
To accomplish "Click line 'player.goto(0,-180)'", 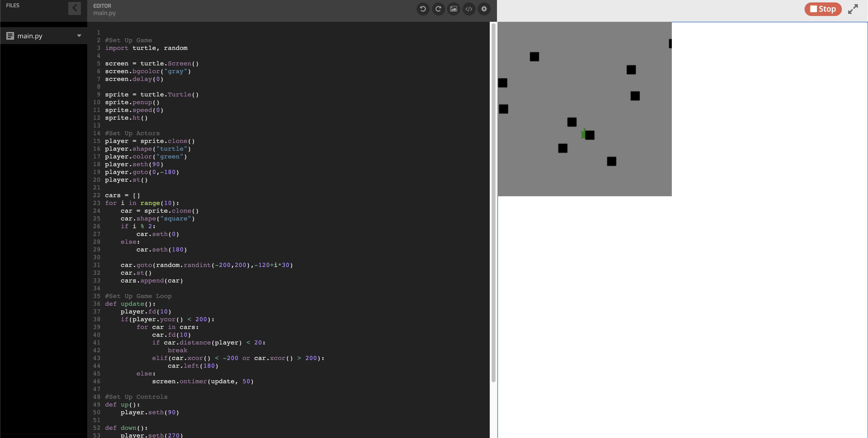I will (x=142, y=172).
